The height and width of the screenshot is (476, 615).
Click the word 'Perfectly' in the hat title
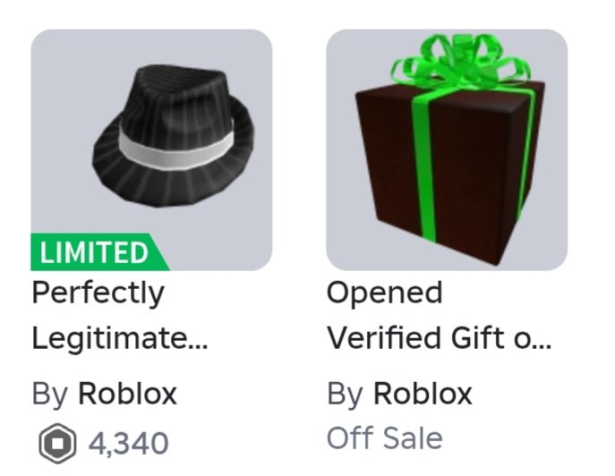[98, 294]
